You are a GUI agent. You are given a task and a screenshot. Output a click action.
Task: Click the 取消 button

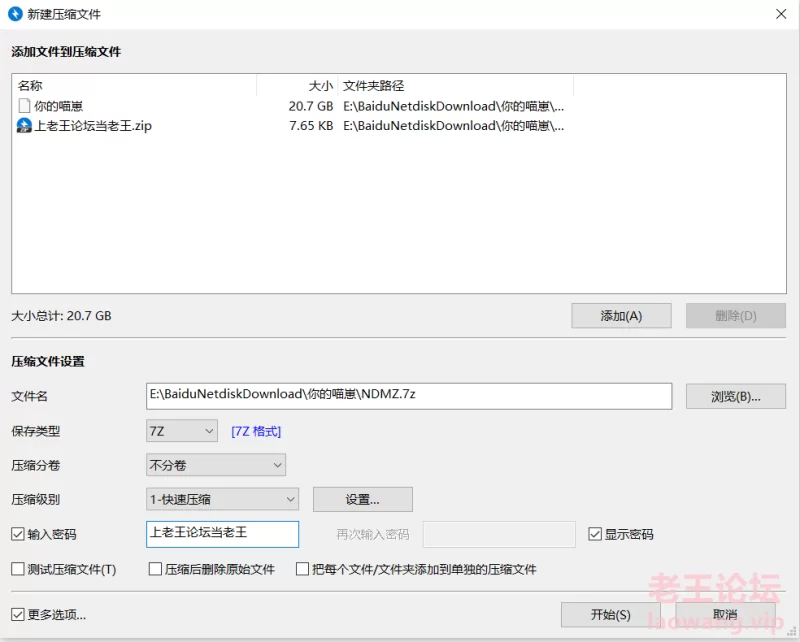(x=726, y=614)
